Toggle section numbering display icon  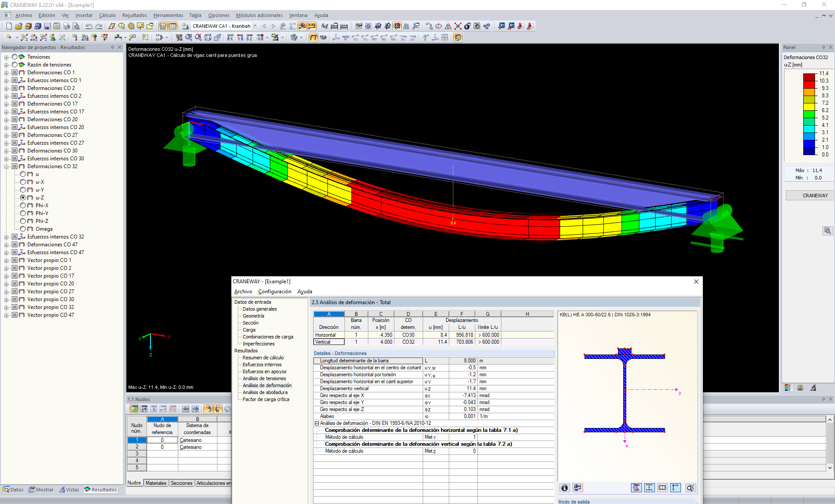662,487
